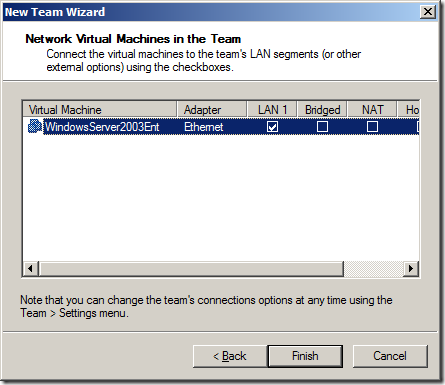Viewport: 445px width, 385px height.
Task: Go back with the Back button
Action: pyautogui.click(x=230, y=356)
